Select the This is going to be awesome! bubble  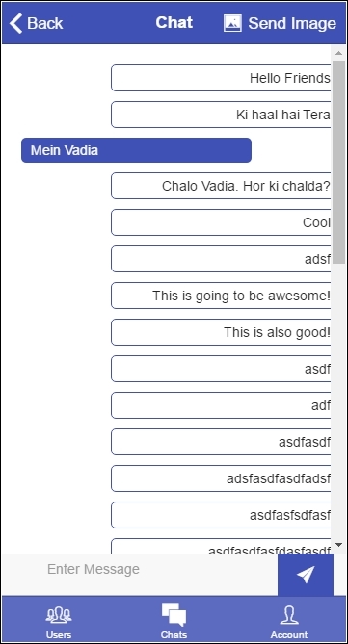(x=221, y=296)
